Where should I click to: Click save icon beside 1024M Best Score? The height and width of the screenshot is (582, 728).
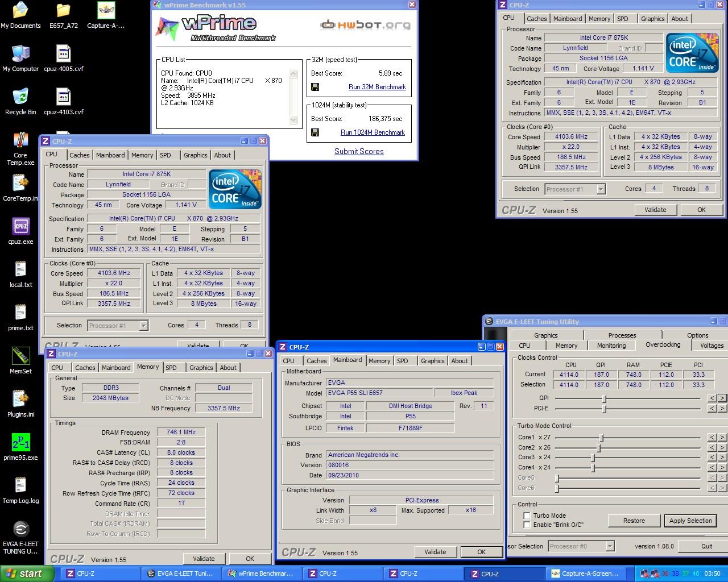pyautogui.click(x=315, y=132)
